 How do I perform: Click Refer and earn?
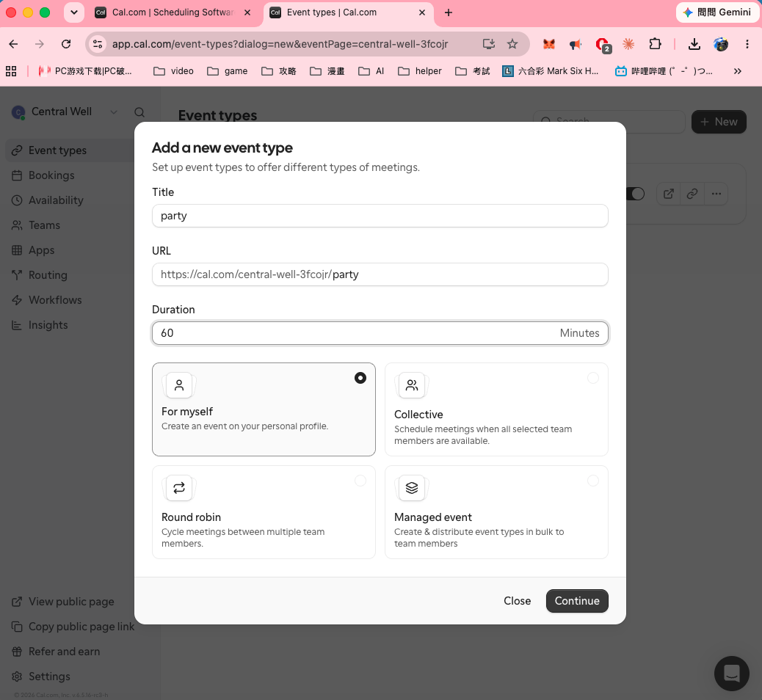(x=64, y=652)
